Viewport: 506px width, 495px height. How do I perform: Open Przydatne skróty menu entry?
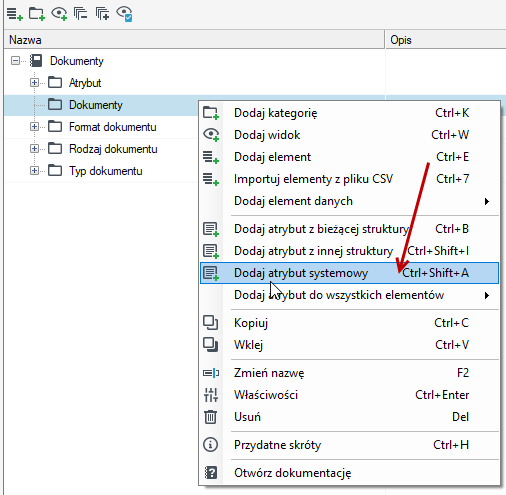coord(349,445)
